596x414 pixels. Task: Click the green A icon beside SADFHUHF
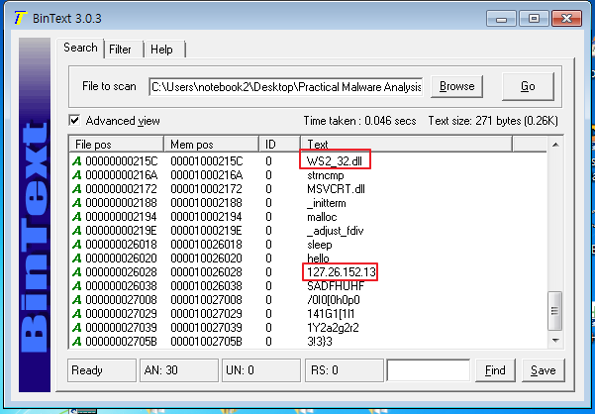coord(77,286)
